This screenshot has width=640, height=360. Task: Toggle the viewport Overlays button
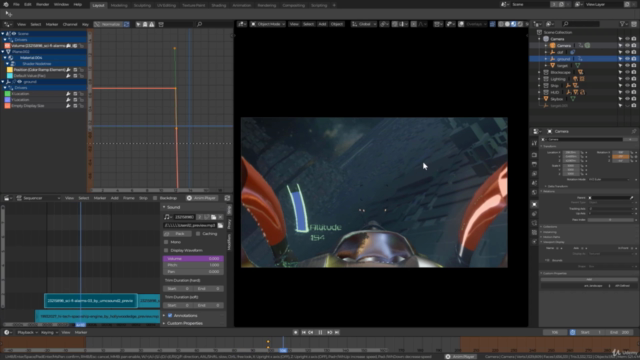pos(460,24)
